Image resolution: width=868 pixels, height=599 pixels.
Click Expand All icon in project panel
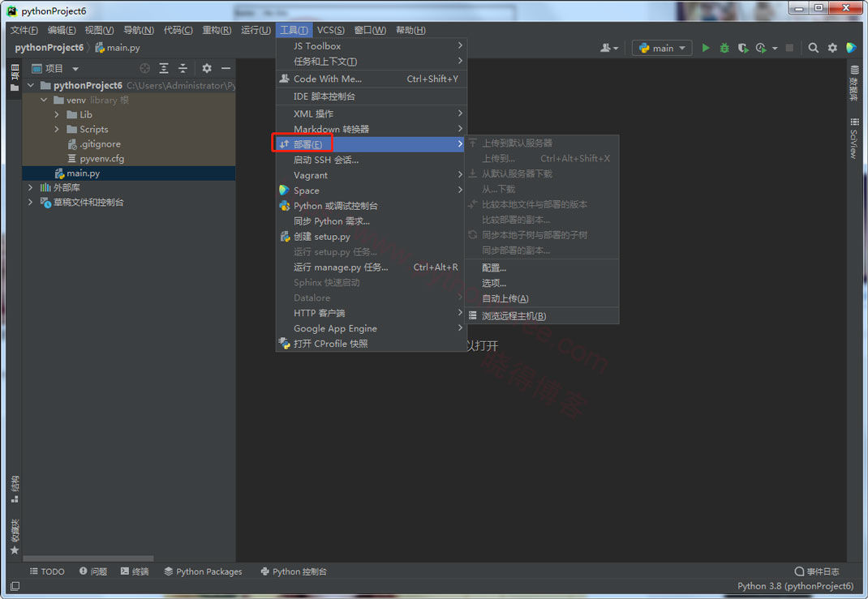click(164, 68)
